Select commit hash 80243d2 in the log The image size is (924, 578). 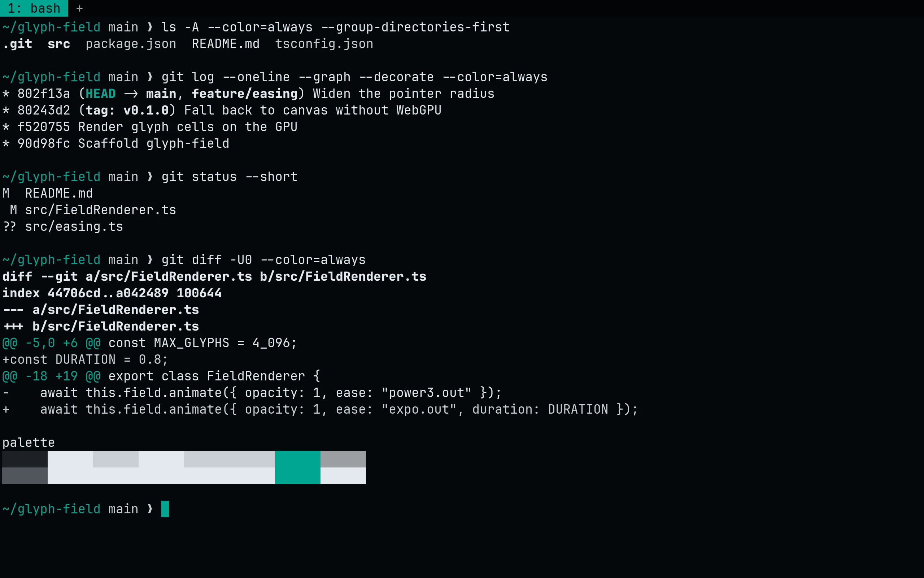click(x=44, y=110)
